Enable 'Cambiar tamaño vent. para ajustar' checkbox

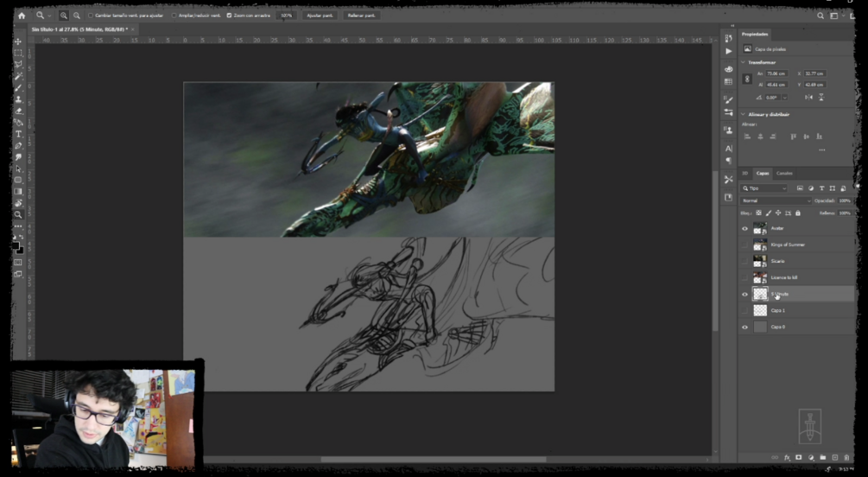(x=91, y=16)
